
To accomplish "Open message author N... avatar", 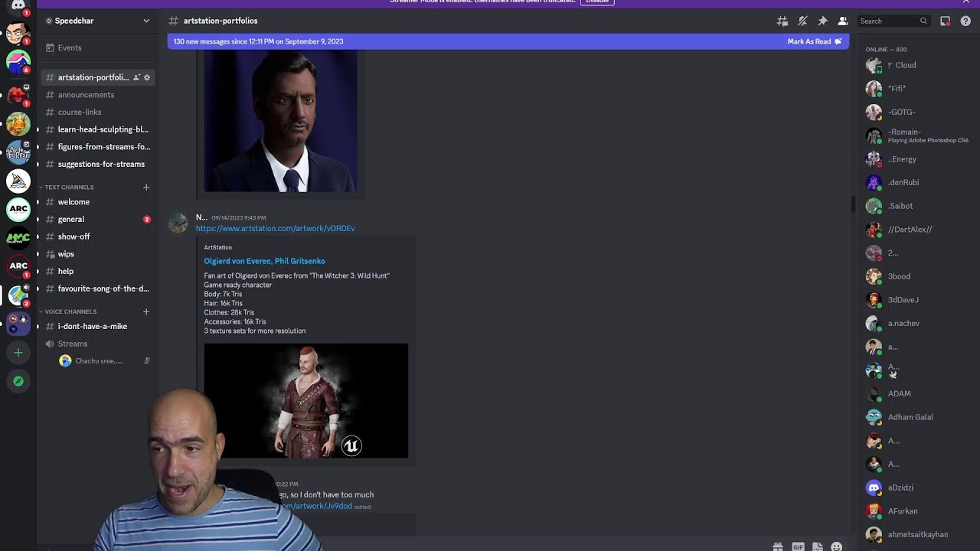I will pos(178,223).
